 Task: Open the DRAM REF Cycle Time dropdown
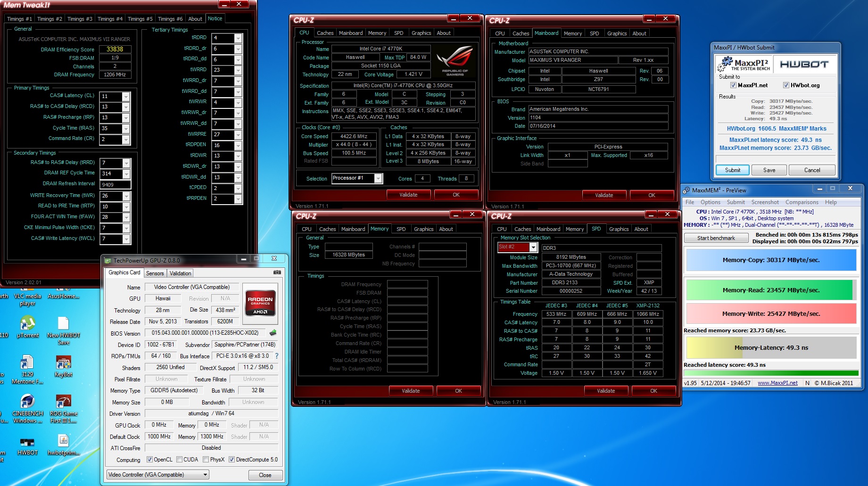pos(126,174)
